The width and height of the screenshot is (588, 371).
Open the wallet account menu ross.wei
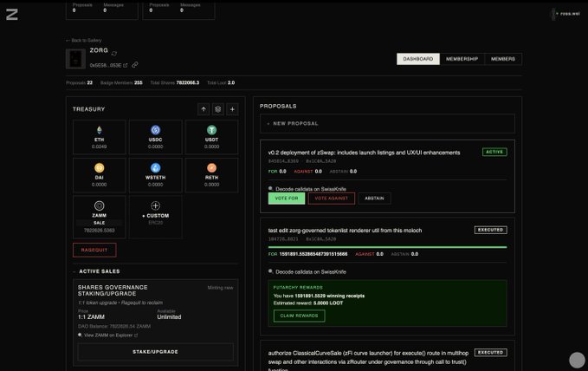[x=567, y=14]
